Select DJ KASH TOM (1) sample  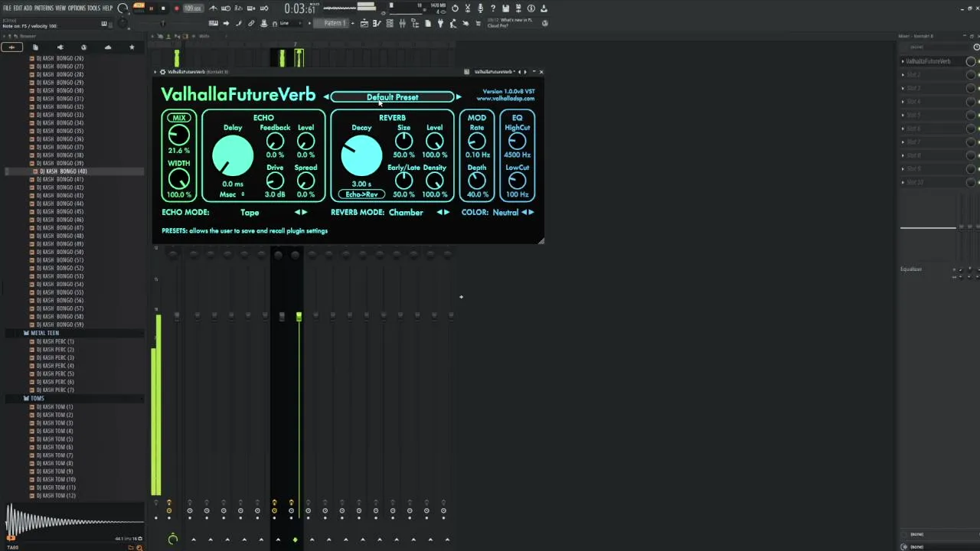54,407
